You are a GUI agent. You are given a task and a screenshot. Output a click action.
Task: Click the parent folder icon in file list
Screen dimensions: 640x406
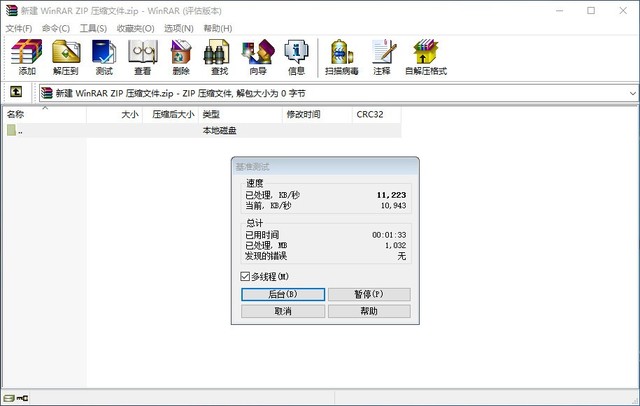tap(11, 130)
